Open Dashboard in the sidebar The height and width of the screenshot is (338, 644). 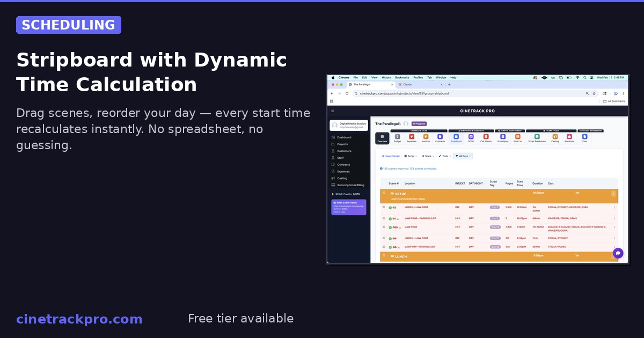click(x=344, y=137)
